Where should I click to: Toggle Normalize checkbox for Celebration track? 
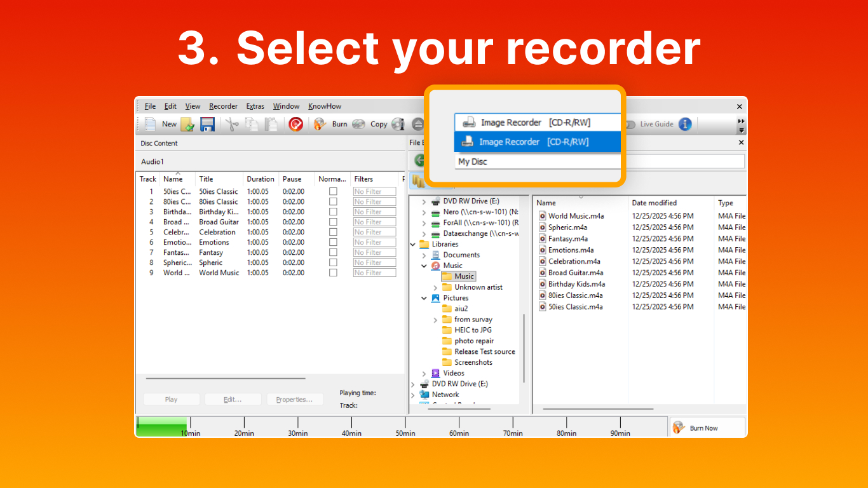pyautogui.click(x=333, y=232)
